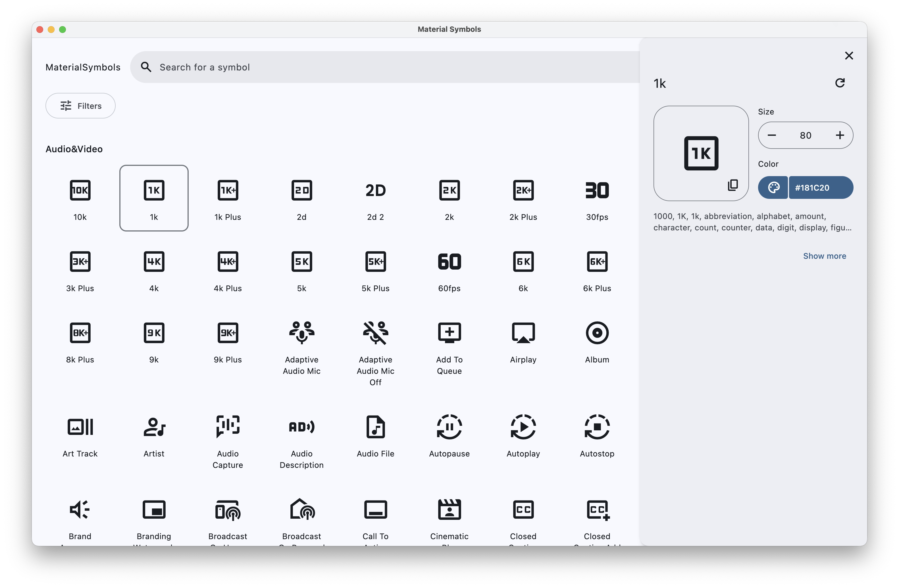Viewport: 899px width, 588px height.
Task: Choose the 30fps symbol
Action: tap(597, 198)
